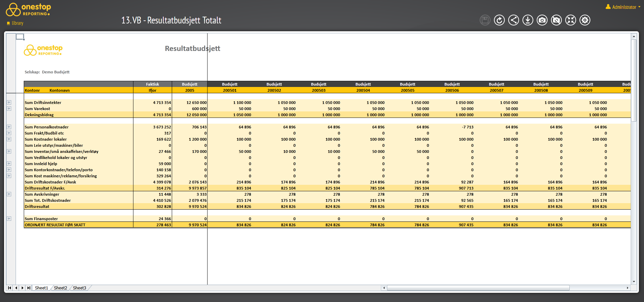
Task: Click the horizontal scrollbar left arrow
Action: (384, 288)
